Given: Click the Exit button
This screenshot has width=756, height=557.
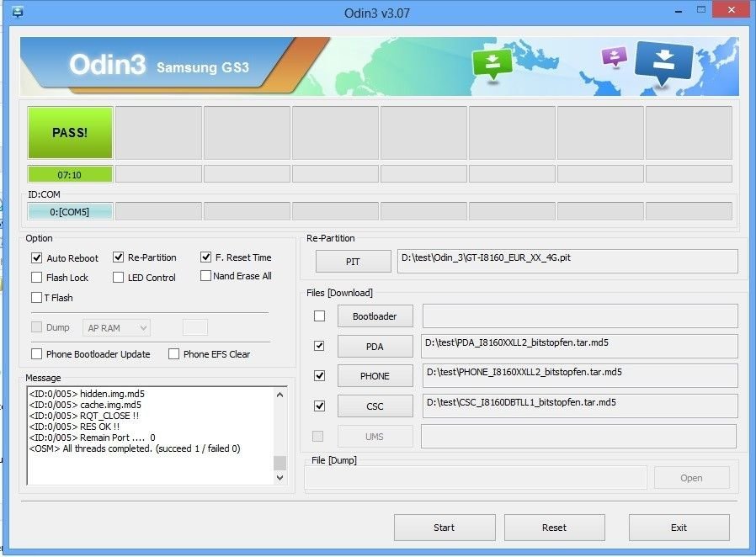Looking at the screenshot, I should pyautogui.click(x=679, y=528).
